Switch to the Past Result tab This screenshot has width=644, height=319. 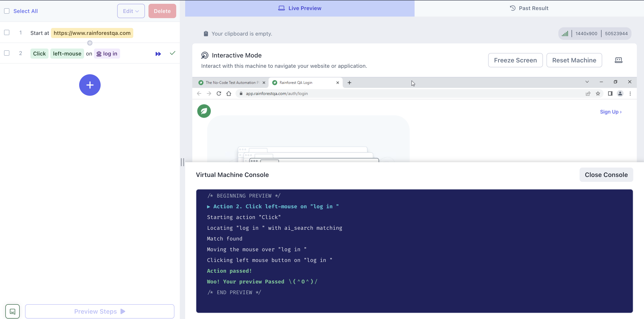[x=529, y=8]
